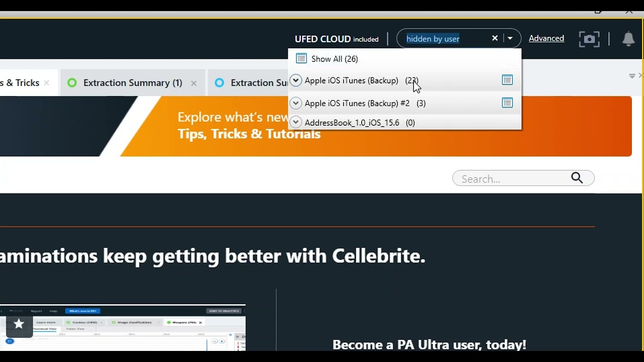Open the Advanced search link
The height and width of the screenshot is (362, 644).
point(546,38)
